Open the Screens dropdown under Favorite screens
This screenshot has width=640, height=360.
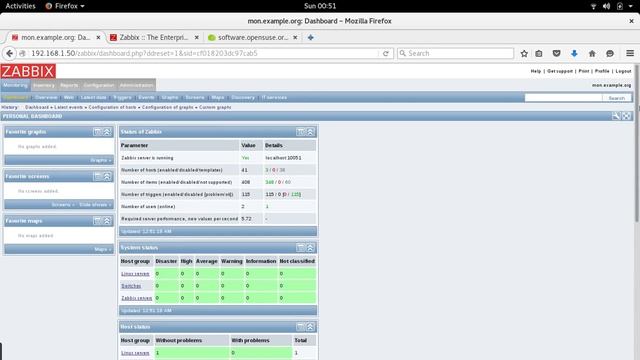pos(63,205)
